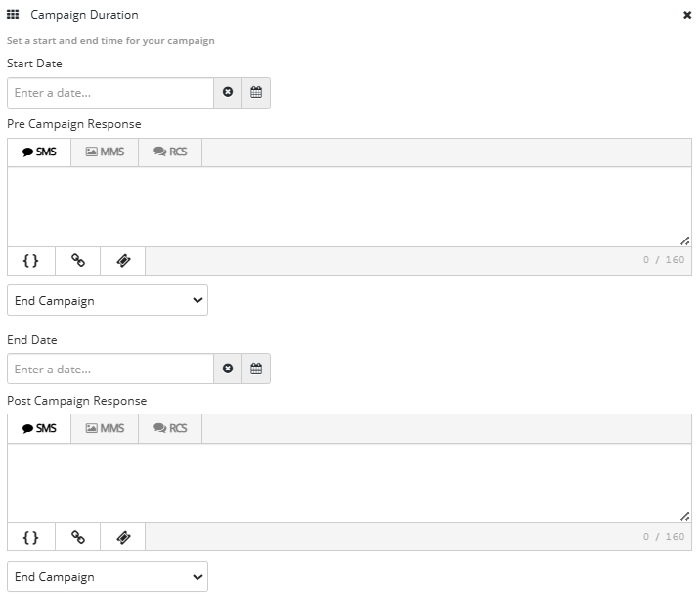This screenshot has height=610, width=700.
Task: Open End Campaign dropdown under Post Campaign Response
Action: pyautogui.click(x=108, y=577)
